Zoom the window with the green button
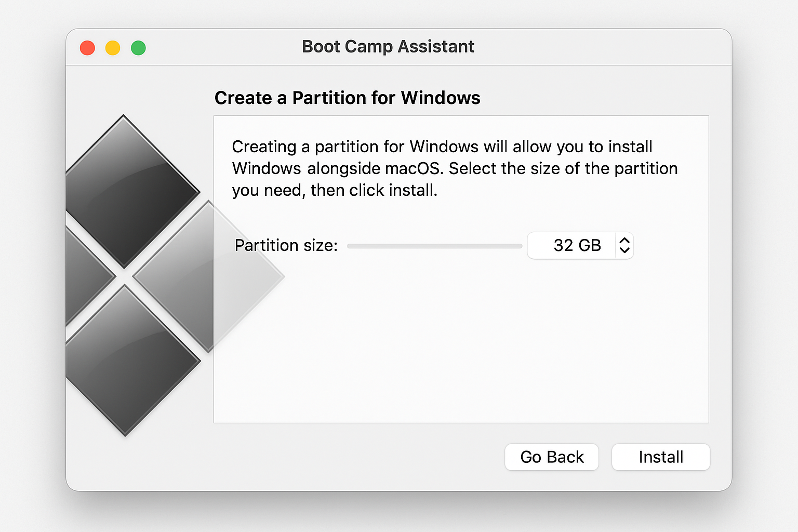 [138, 48]
